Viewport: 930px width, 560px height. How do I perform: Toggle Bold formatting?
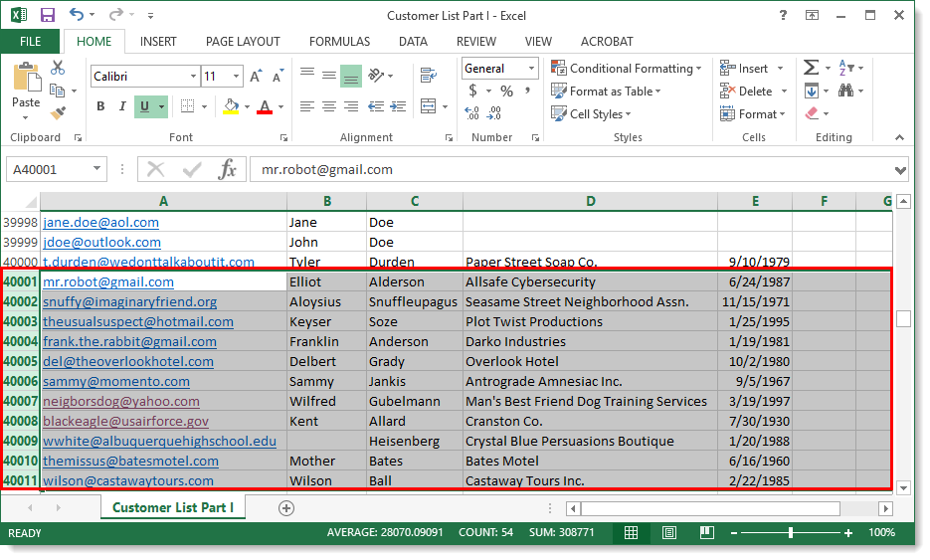tap(100, 106)
